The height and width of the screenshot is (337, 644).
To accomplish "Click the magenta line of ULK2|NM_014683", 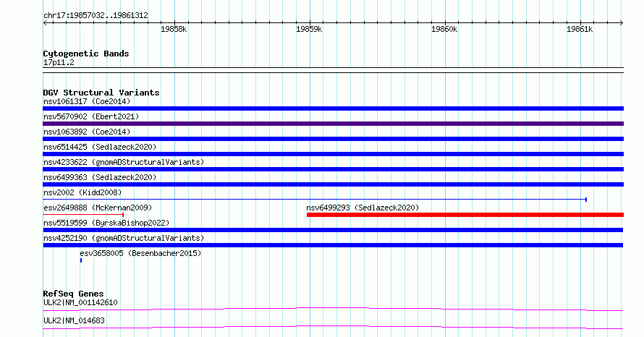I will click(x=333, y=327).
